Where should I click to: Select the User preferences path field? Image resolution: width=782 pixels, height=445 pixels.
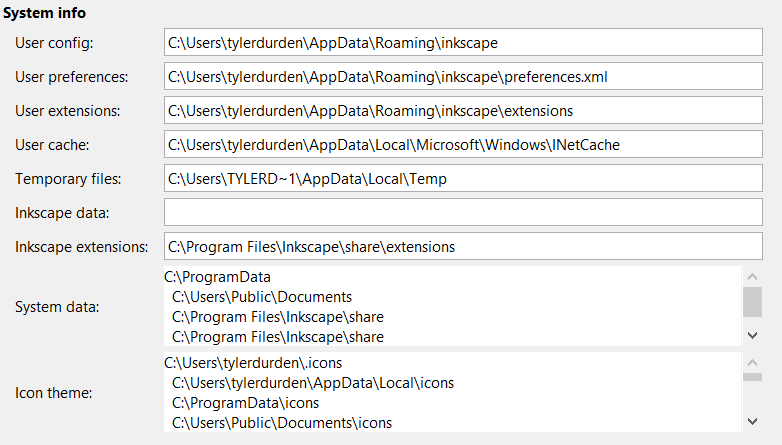(462, 77)
